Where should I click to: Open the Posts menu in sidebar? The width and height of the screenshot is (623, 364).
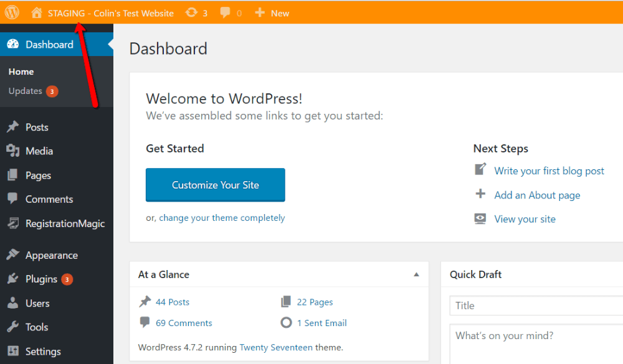point(37,127)
